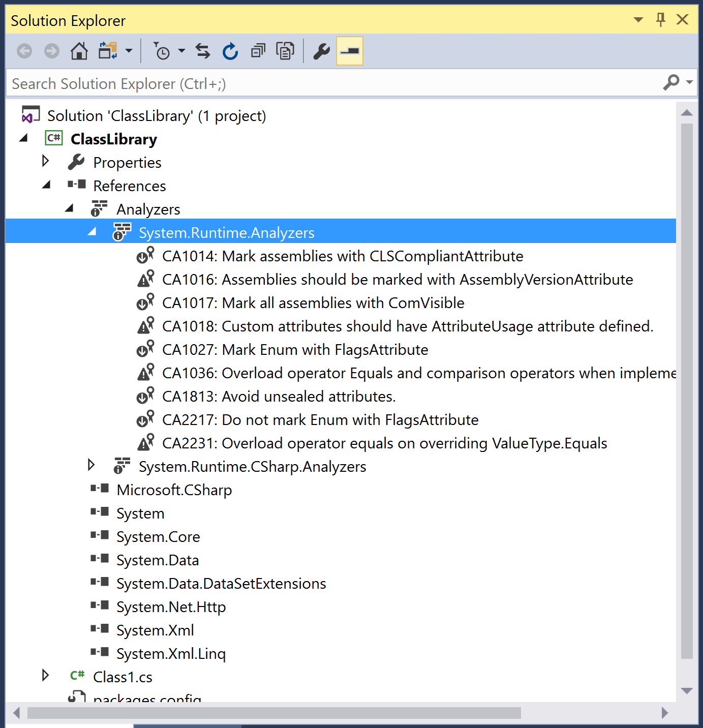
Task: Open the window position dropdown in title bar
Action: pos(638,20)
